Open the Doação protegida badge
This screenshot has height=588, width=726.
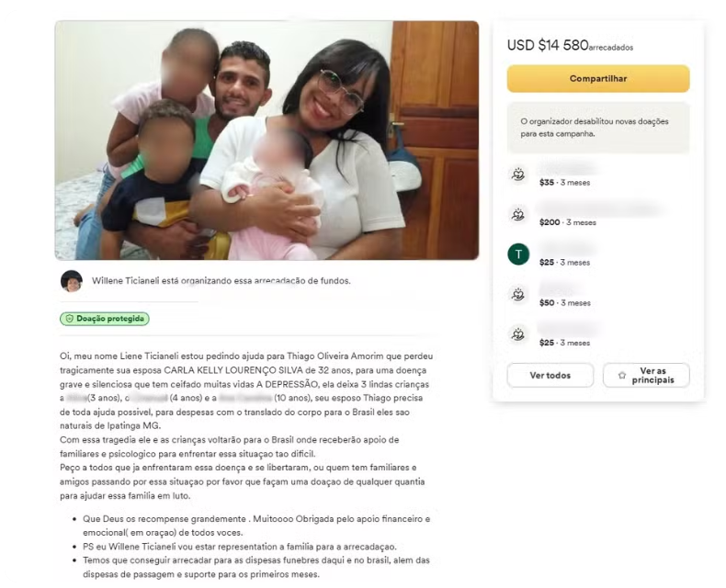pos(105,319)
